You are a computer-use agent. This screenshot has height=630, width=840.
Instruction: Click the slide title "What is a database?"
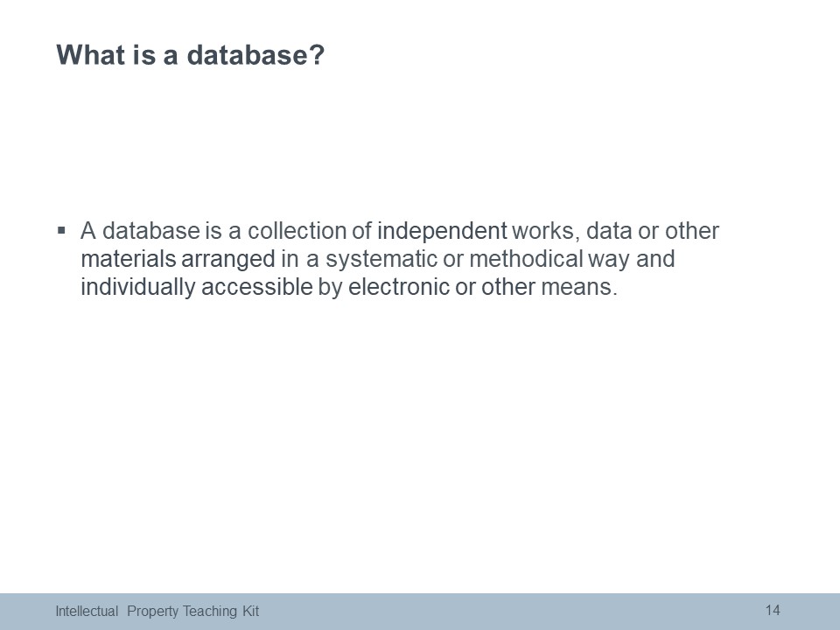pyautogui.click(x=190, y=54)
